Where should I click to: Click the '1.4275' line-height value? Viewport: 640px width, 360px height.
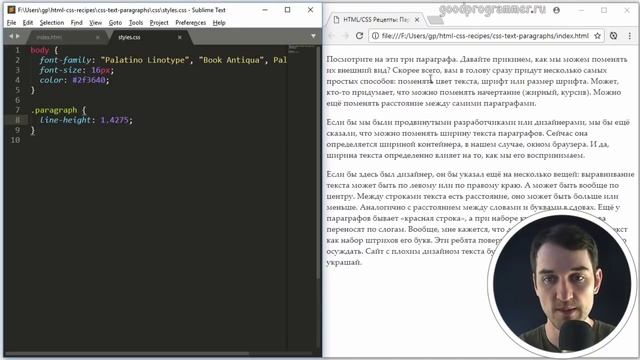115,120
